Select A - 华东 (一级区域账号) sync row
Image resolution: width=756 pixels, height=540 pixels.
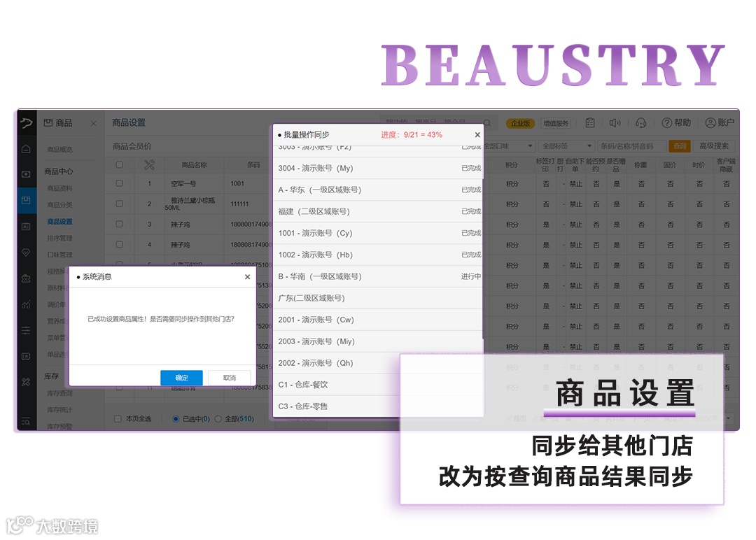[x=377, y=190]
